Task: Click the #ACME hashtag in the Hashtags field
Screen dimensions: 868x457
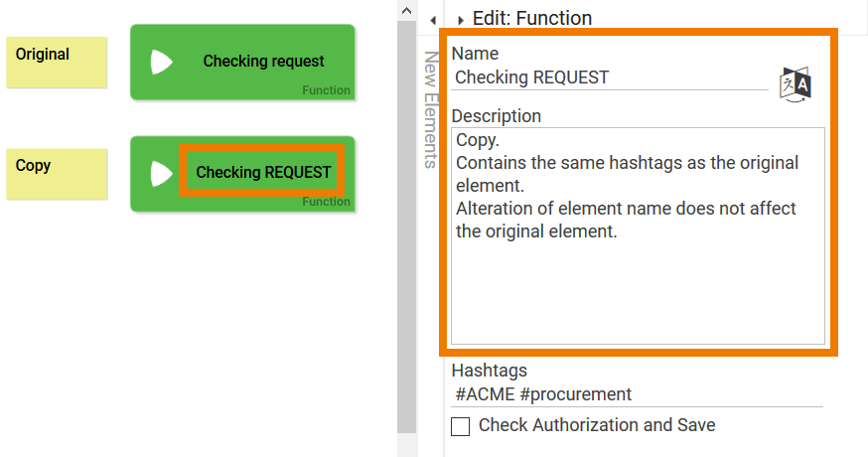Action: (x=485, y=394)
